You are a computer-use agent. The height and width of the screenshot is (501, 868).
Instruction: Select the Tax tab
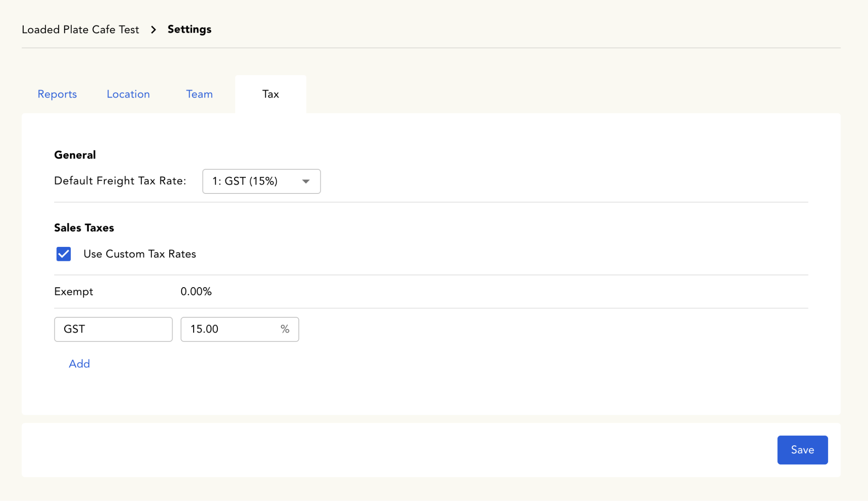[x=270, y=94]
